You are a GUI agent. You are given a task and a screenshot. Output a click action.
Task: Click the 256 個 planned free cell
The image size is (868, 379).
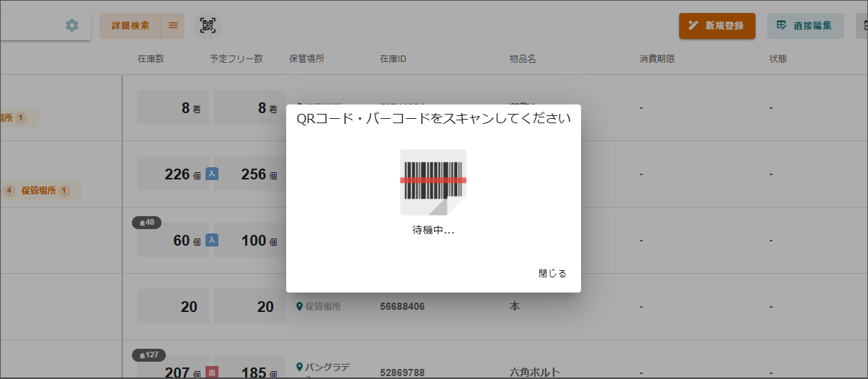point(249,174)
